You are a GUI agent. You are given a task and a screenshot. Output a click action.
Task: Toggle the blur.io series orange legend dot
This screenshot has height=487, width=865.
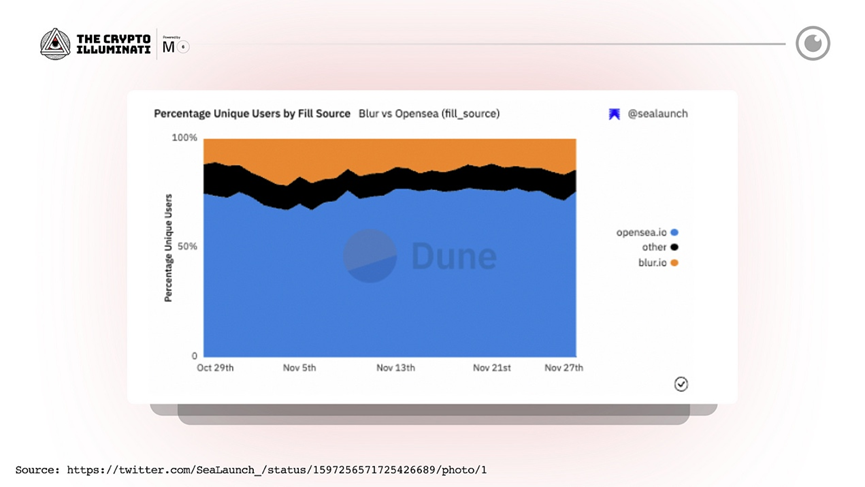tap(674, 263)
